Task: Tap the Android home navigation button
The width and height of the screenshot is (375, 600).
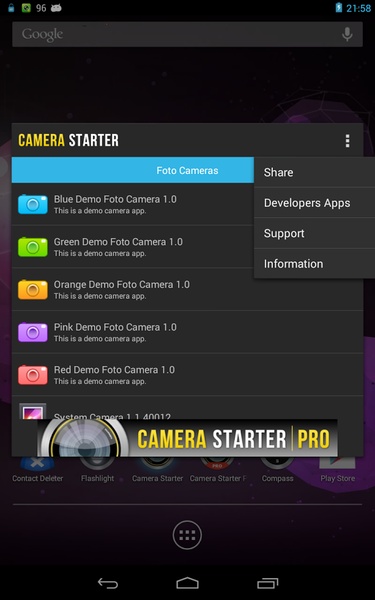Action: (188, 583)
